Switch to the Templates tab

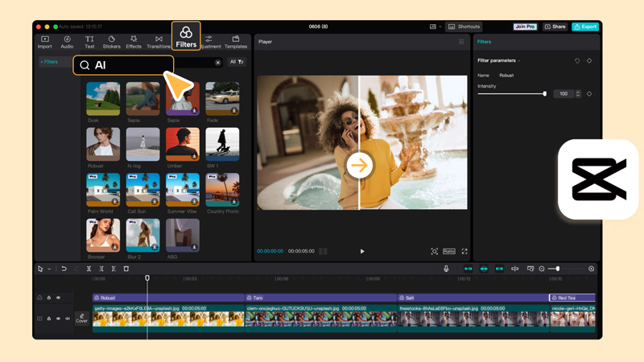236,42
